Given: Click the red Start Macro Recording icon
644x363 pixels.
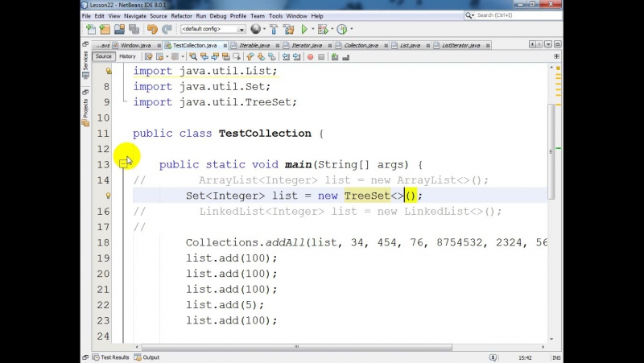Looking at the screenshot, I should click(x=311, y=56).
